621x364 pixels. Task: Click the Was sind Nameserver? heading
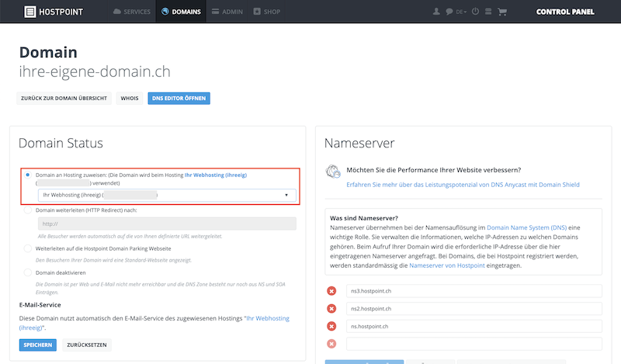[364, 218]
